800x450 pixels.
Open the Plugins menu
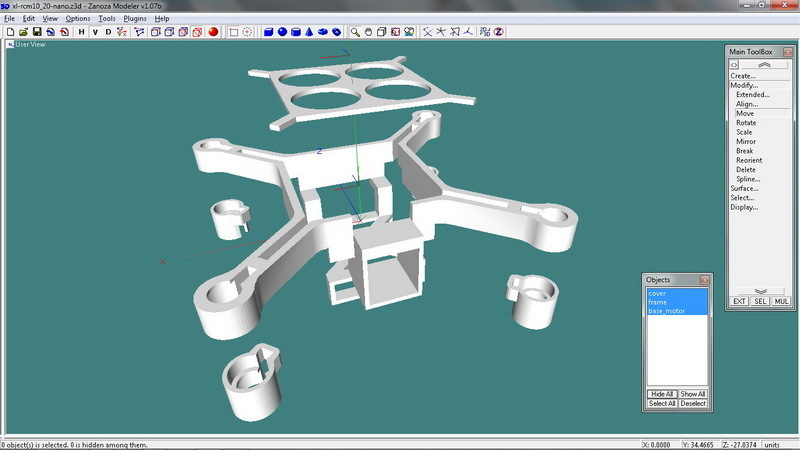134,19
